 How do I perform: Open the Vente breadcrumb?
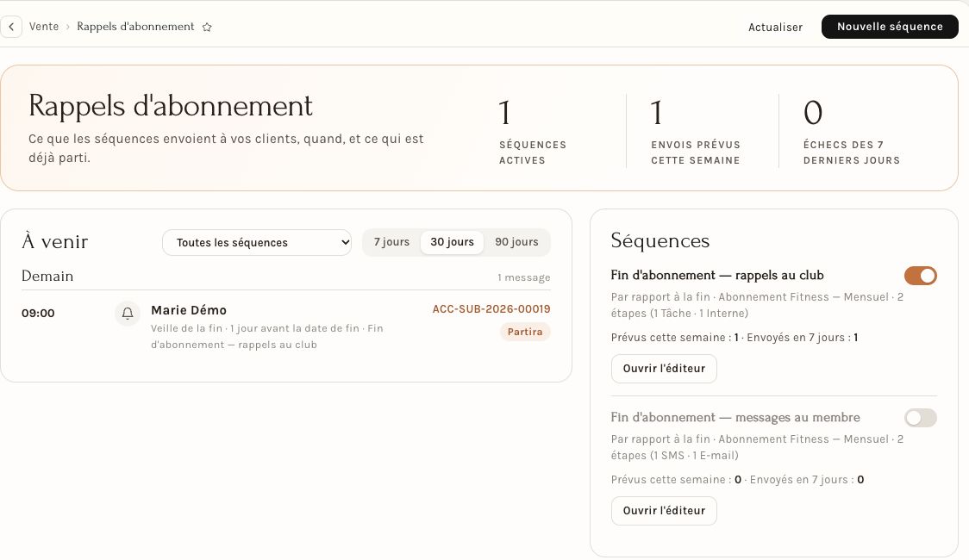coord(44,27)
